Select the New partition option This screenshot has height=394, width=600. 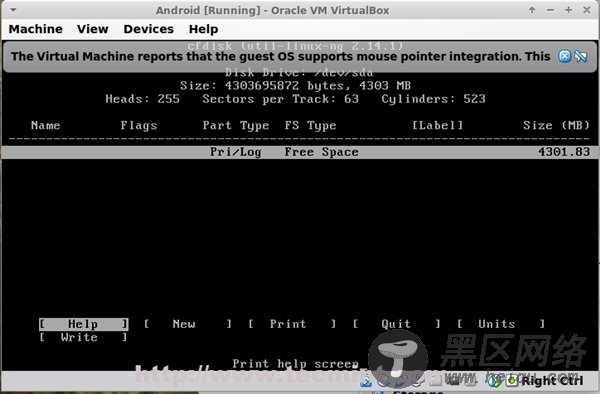[x=188, y=324]
